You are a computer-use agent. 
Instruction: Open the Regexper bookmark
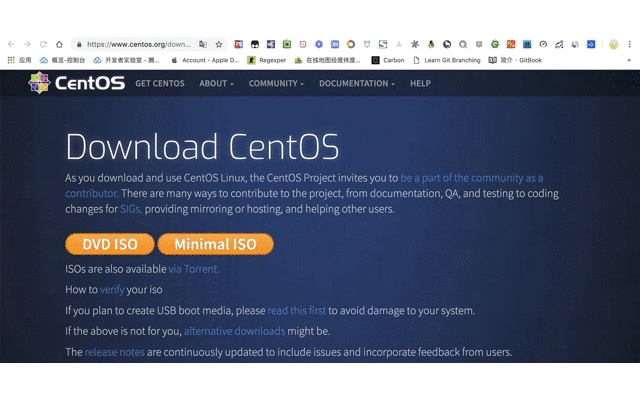point(265,60)
